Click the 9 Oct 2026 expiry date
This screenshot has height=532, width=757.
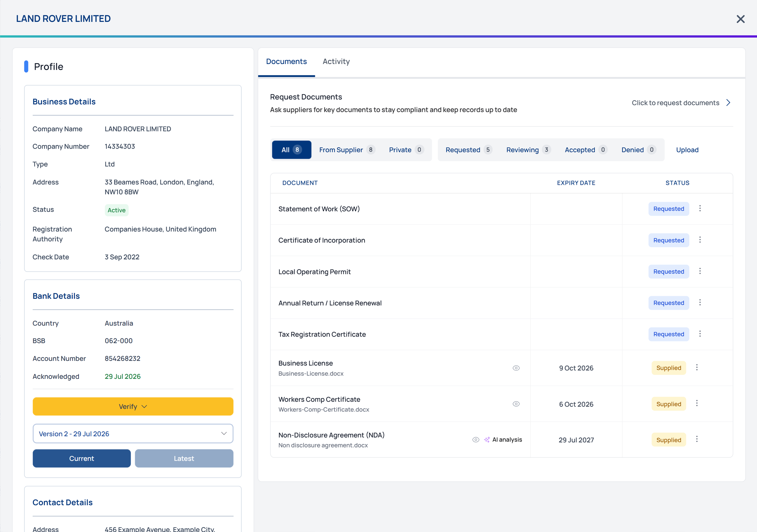point(576,368)
